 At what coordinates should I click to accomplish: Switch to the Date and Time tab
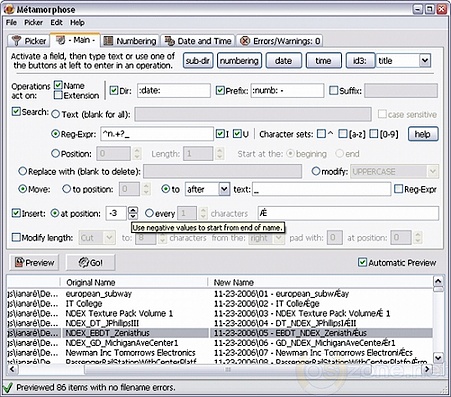(x=198, y=41)
